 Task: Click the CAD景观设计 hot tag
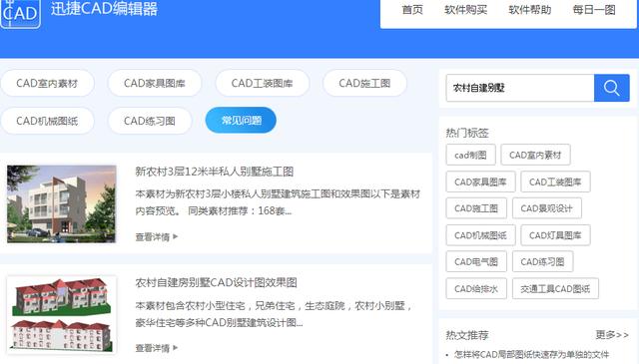[x=547, y=208]
